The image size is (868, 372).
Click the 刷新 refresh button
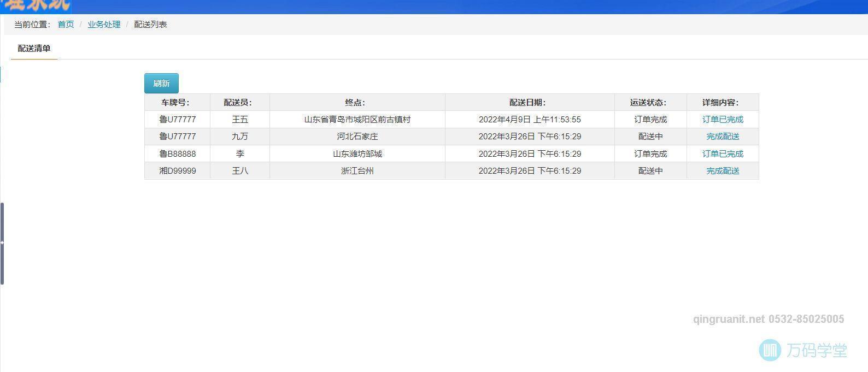[x=161, y=83]
